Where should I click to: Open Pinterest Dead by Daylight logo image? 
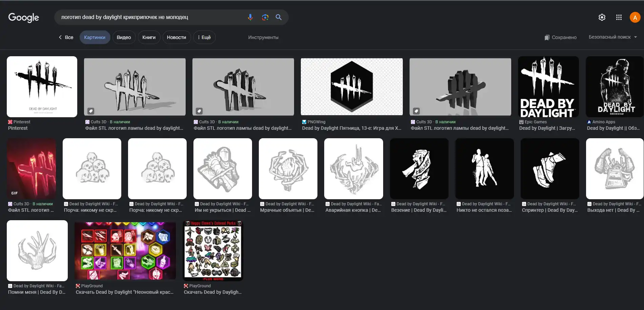42,87
